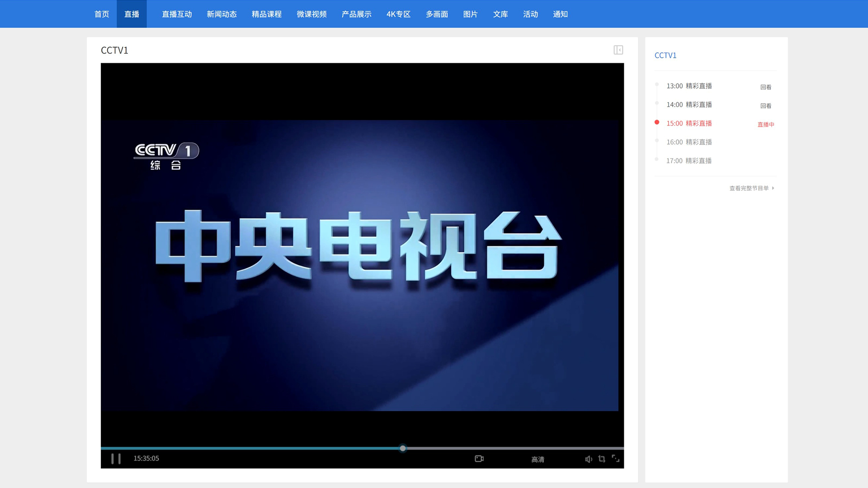Viewport: 868px width, 488px height.
Task: Enter fullscreen mode with the expand icon
Action: [x=616, y=459]
